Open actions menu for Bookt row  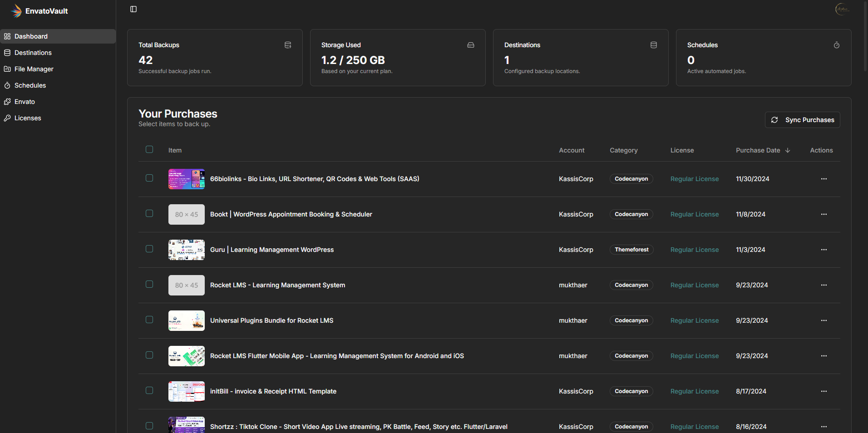point(824,214)
